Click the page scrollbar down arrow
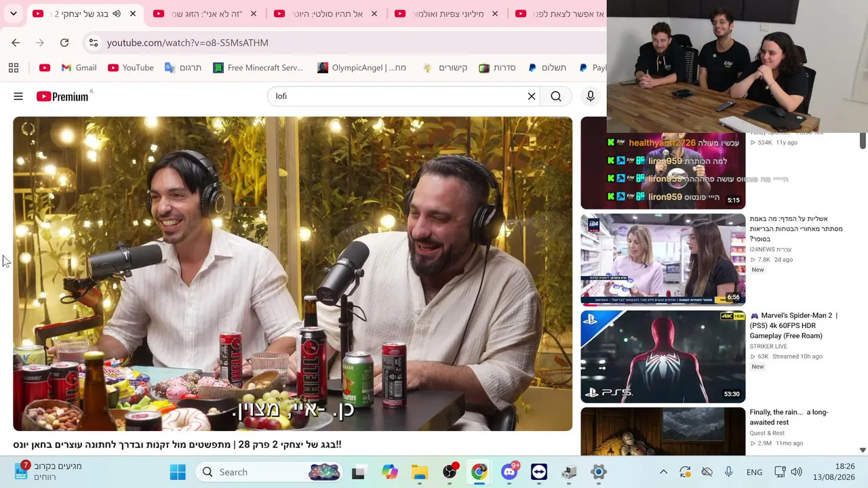This screenshot has width=868, height=488. (x=863, y=450)
